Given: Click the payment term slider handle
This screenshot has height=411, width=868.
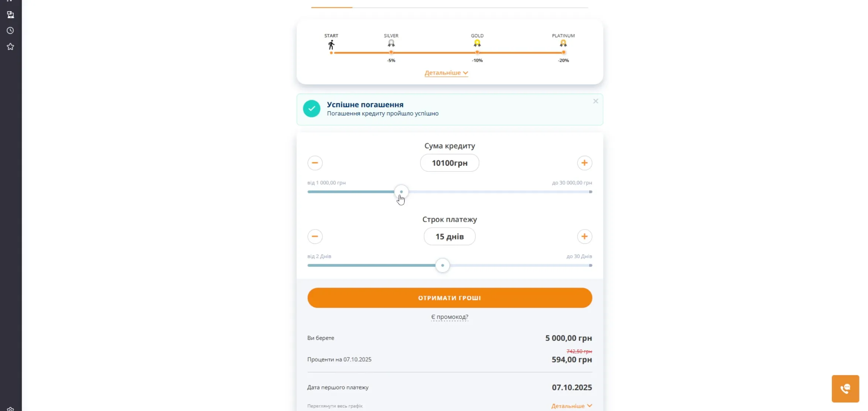Looking at the screenshot, I should 442,265.
